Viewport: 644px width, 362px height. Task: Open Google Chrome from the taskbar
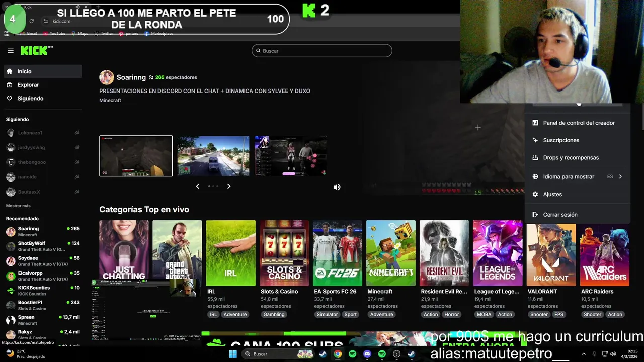point(338,354)
